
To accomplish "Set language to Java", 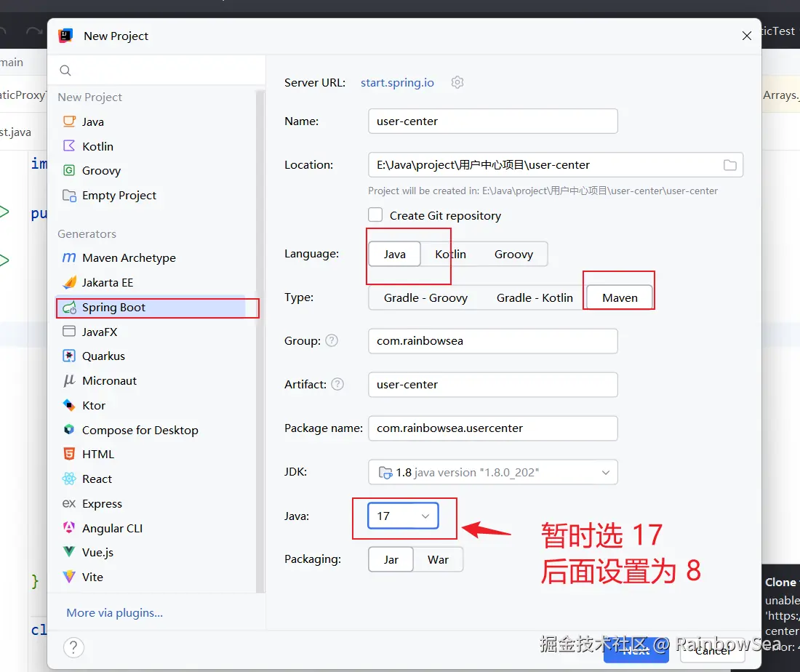I will tap(395, 254).
